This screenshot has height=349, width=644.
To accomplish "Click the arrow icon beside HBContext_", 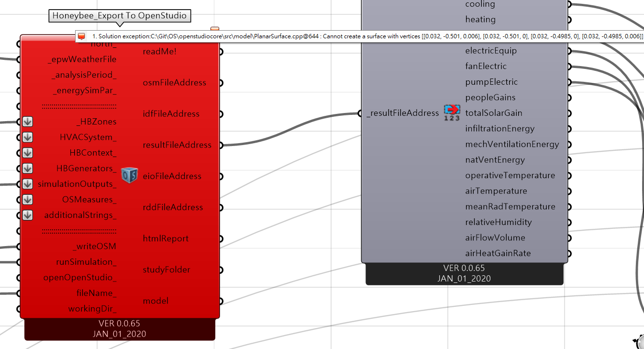I will [x=28, y=153].
